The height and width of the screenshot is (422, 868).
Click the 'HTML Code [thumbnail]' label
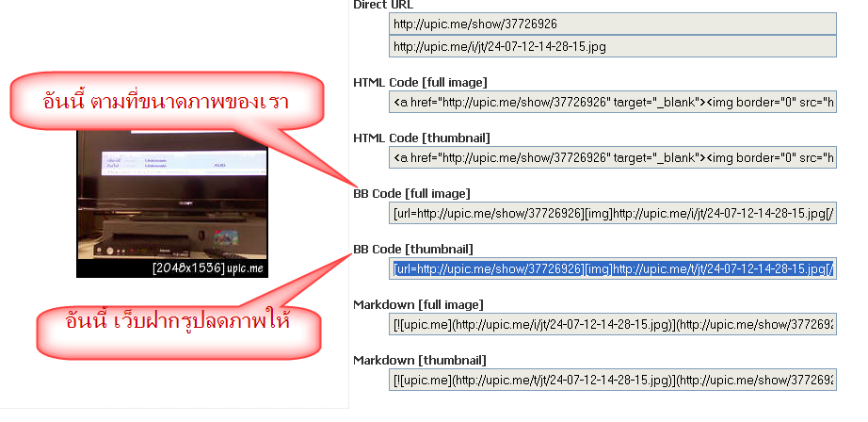click(421, 138)
